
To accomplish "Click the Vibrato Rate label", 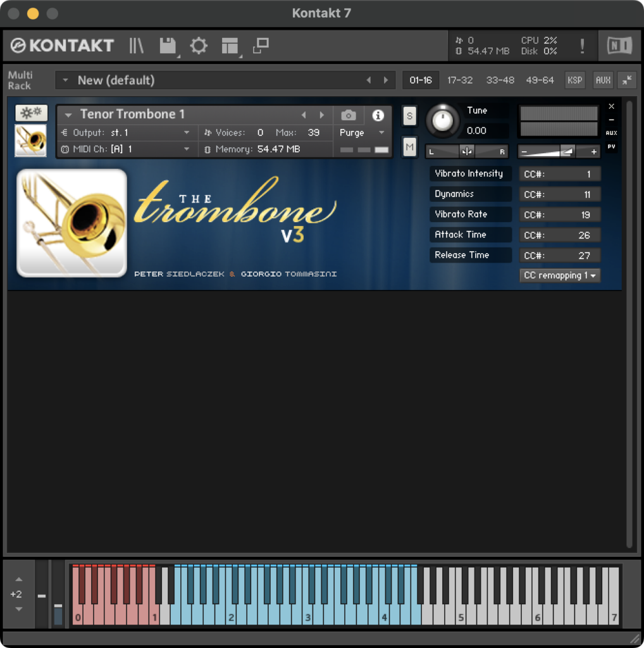I will 471,214.
